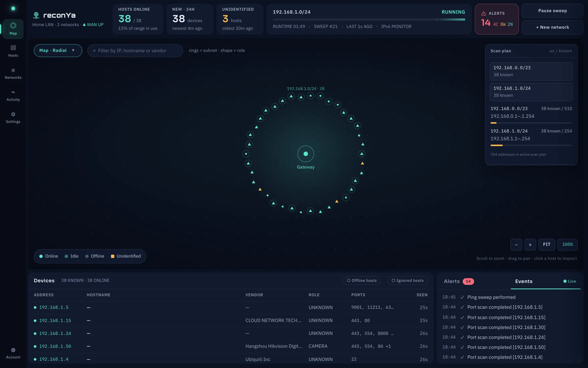Select the Gateway node on the map
This screenshot has width=588, height=368.
[306, 154]
